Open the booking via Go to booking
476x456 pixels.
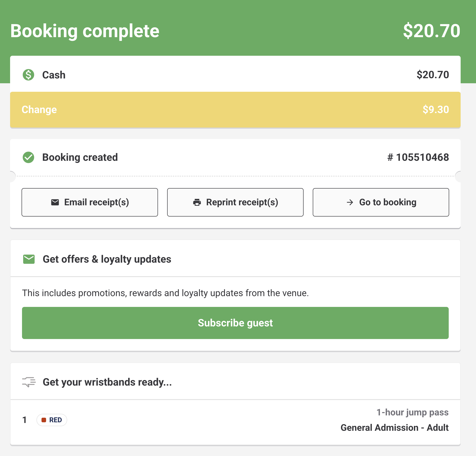tap(381, 202)
